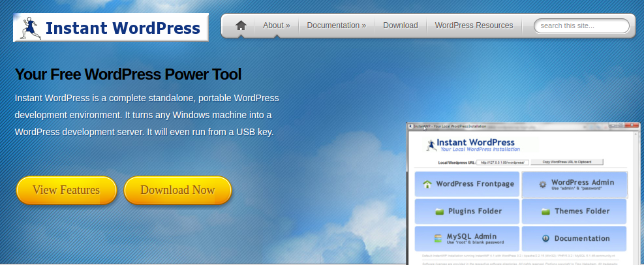
Task: Click the database icon beside MySQL Admin
Action: click(x=437, y=238)
